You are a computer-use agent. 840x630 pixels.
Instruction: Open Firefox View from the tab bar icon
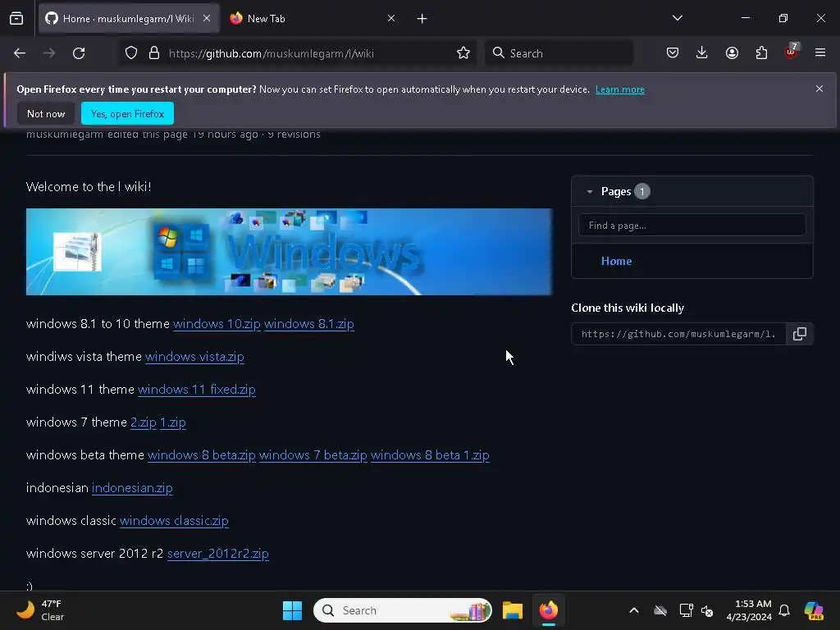(x=16, y=18)
